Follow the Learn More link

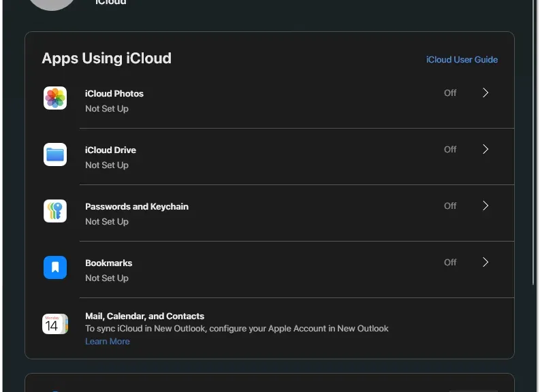108,342
